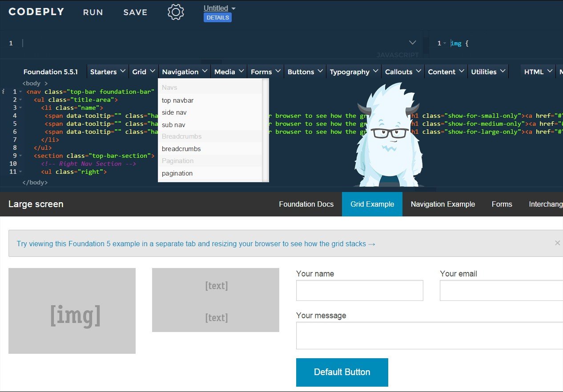Click the Large screen title
The height and width of the screenshot is (392, 563).
pos(36,204)
